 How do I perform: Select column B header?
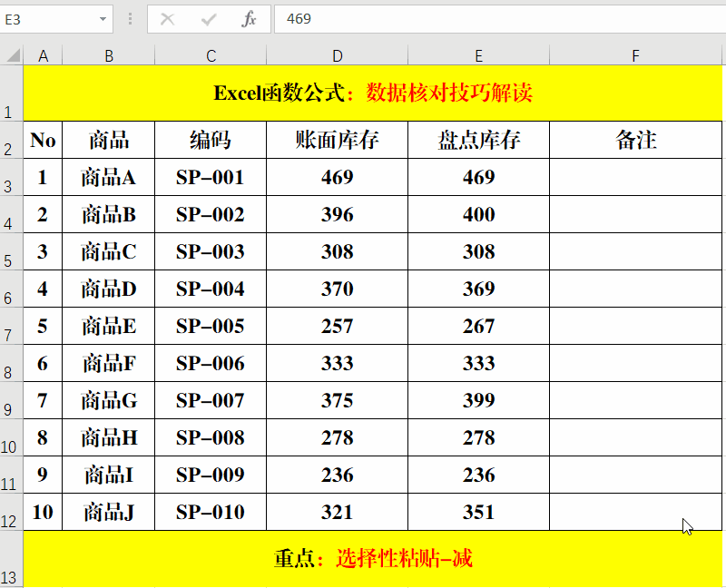[x=108, y=55]
